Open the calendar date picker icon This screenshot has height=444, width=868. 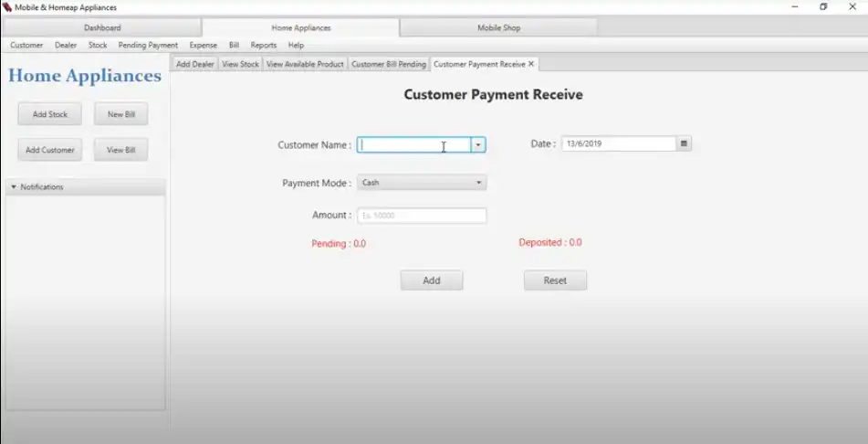(684, 144)
